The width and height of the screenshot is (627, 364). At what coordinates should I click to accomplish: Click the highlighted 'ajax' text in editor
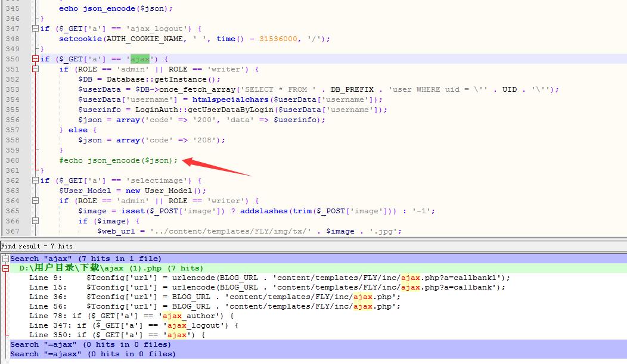[140, 59]
